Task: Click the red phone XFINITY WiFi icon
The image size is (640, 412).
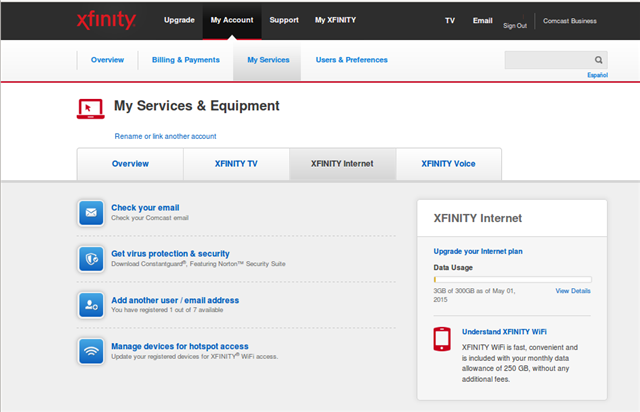Action: click(x=442, y=339)
